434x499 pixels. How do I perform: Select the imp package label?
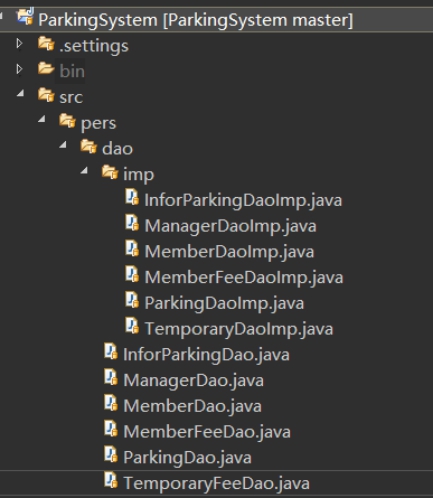click(x=139, y=175)
